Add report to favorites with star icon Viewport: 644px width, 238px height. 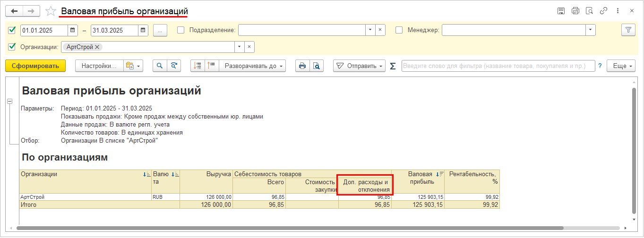coord(51,11)
